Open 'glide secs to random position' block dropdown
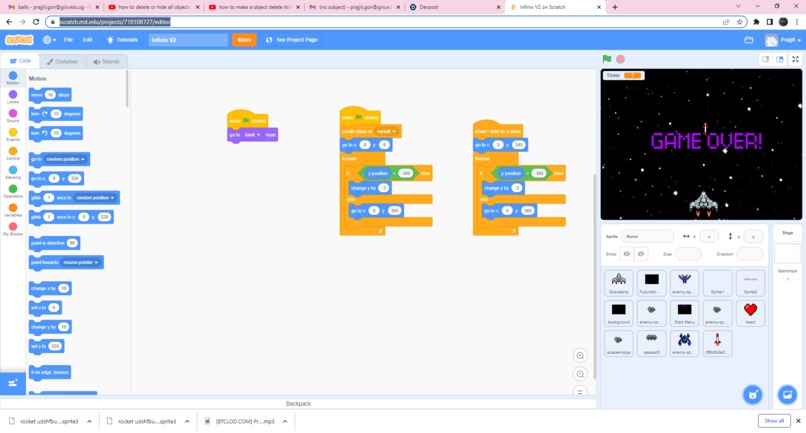Screen dimensions: 806x433 pos(95,197)
